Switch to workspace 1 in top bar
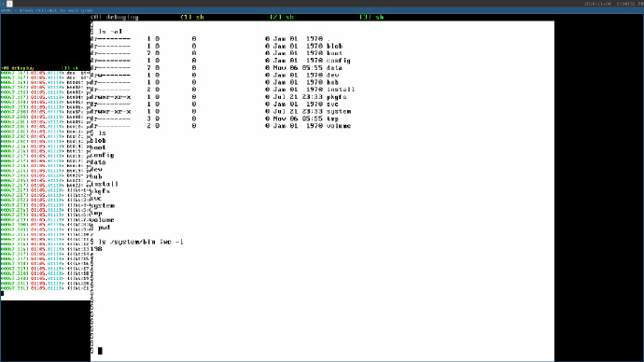 4,4
